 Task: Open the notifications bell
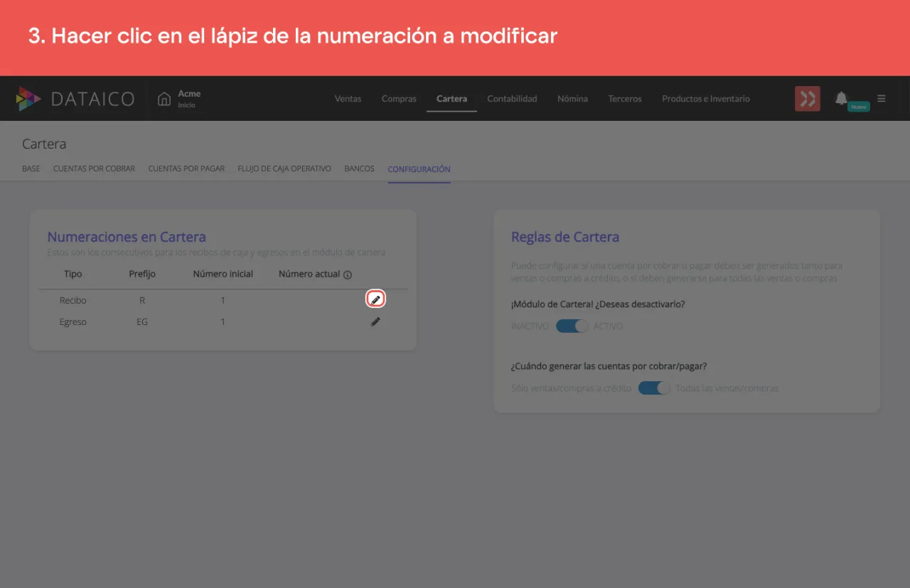[841, 98]
